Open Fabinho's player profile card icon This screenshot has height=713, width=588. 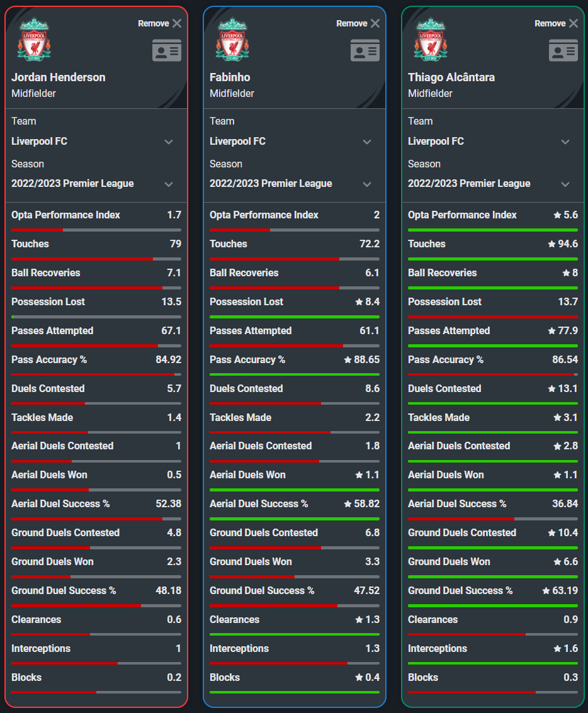pyautogui.click(x=365, y=50)
